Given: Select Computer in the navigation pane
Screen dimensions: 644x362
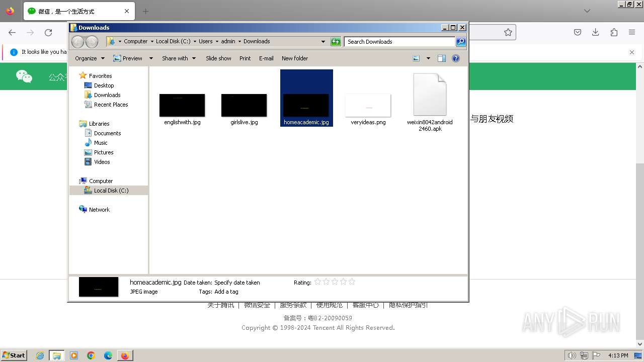Looking at the screenshot, I should 101,181.
